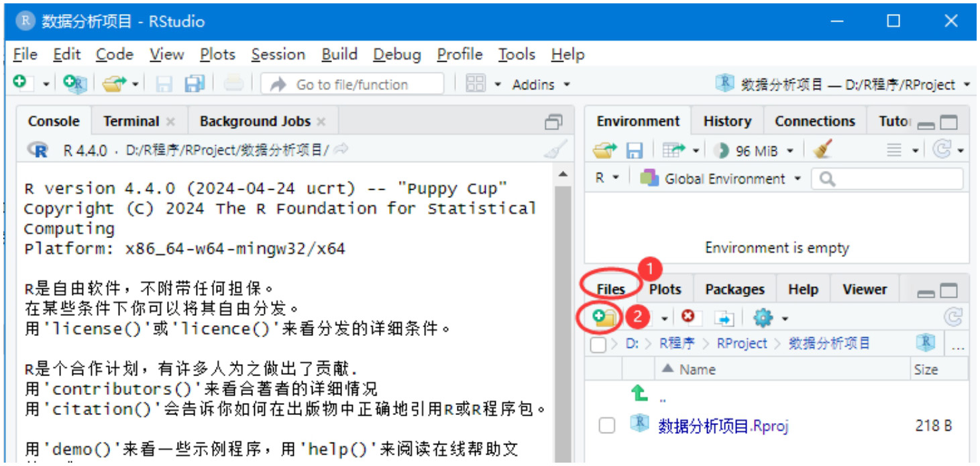The width and height of the screenshot is (980, 466).
Task: Open the Import Dataset dropdown arrow
Action: click(696, 152)
